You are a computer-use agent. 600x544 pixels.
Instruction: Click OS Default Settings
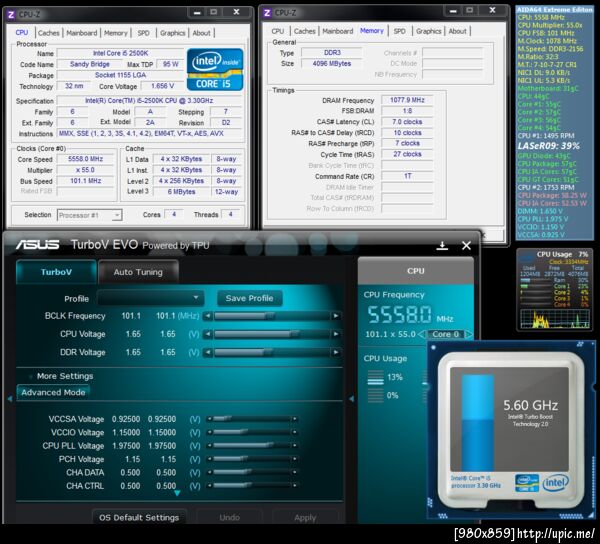tap(139, 517)
